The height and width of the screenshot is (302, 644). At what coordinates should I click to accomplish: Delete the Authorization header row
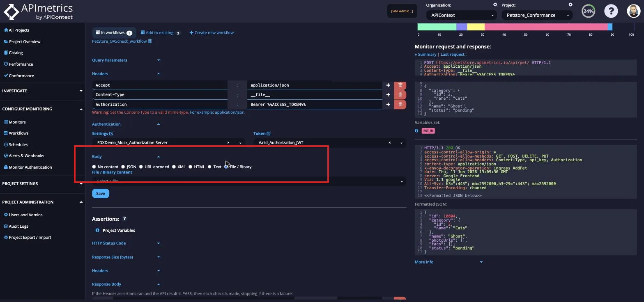click(400, 104)
